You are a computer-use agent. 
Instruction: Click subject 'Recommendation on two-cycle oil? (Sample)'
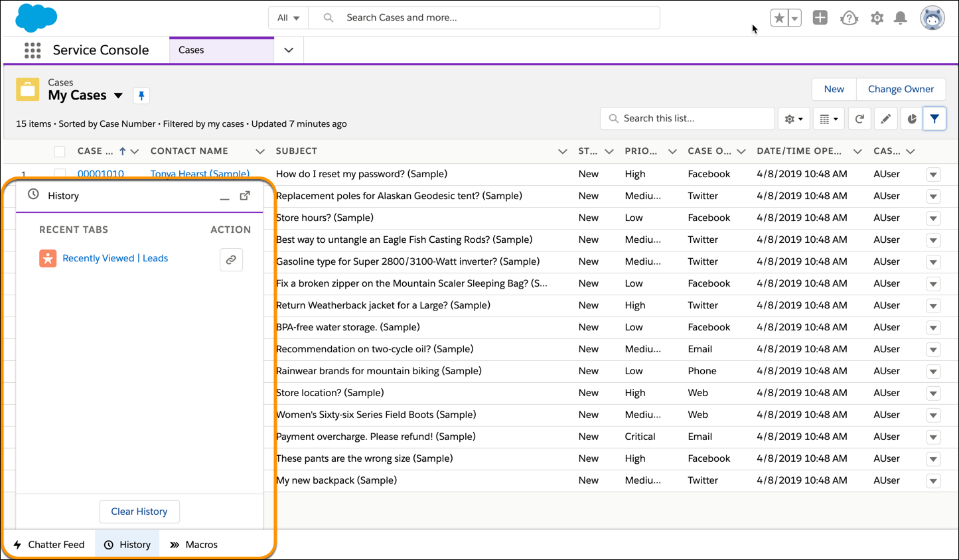[374, 349]
